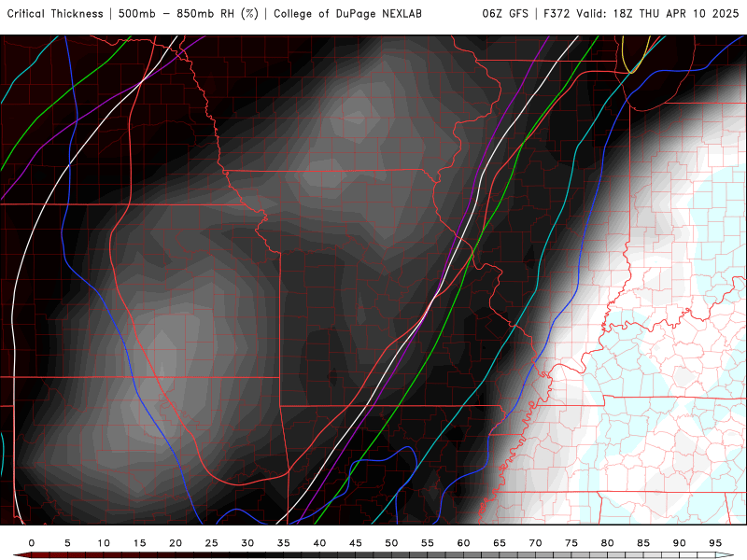The height and width of the screenshot is (560, 747).
Task: Click the 15 value on the color scale
Action: (139, 543)
